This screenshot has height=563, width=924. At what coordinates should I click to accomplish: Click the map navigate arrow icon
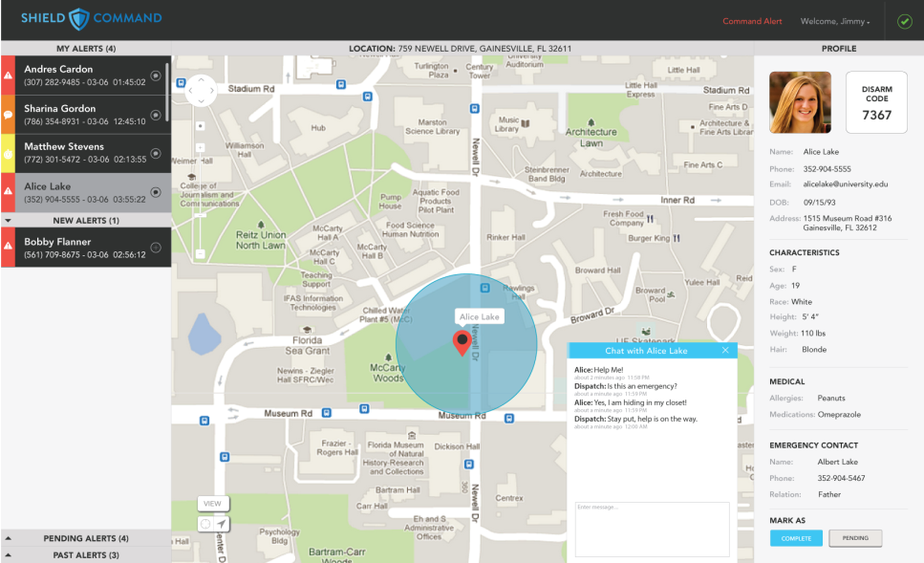tap(222, 524)
